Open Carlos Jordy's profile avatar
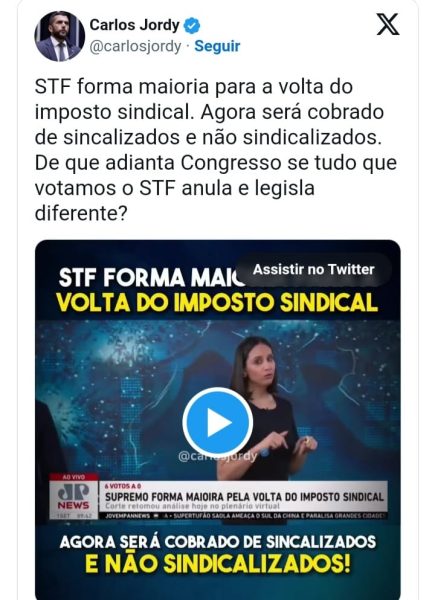 (60, 36)
